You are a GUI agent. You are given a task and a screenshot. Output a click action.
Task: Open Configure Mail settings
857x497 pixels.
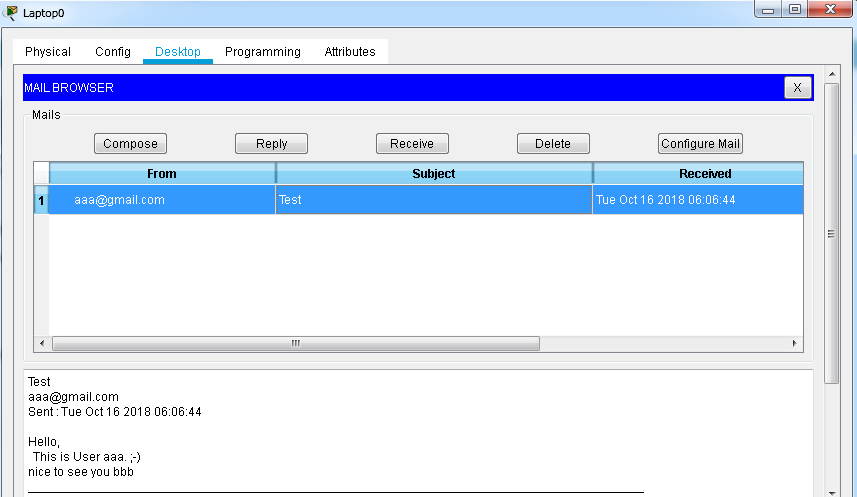[x=700, y=144]
